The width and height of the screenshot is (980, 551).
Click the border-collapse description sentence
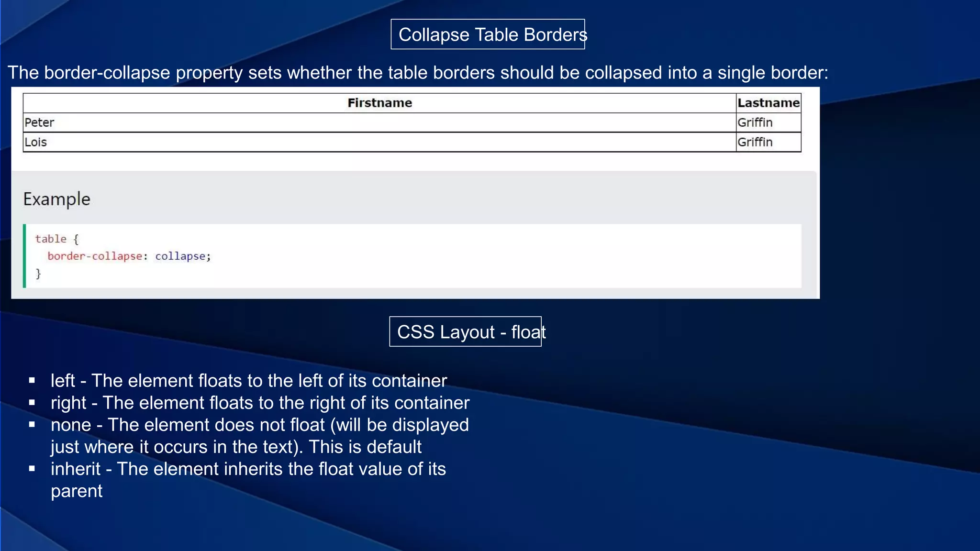coord(417,73)
